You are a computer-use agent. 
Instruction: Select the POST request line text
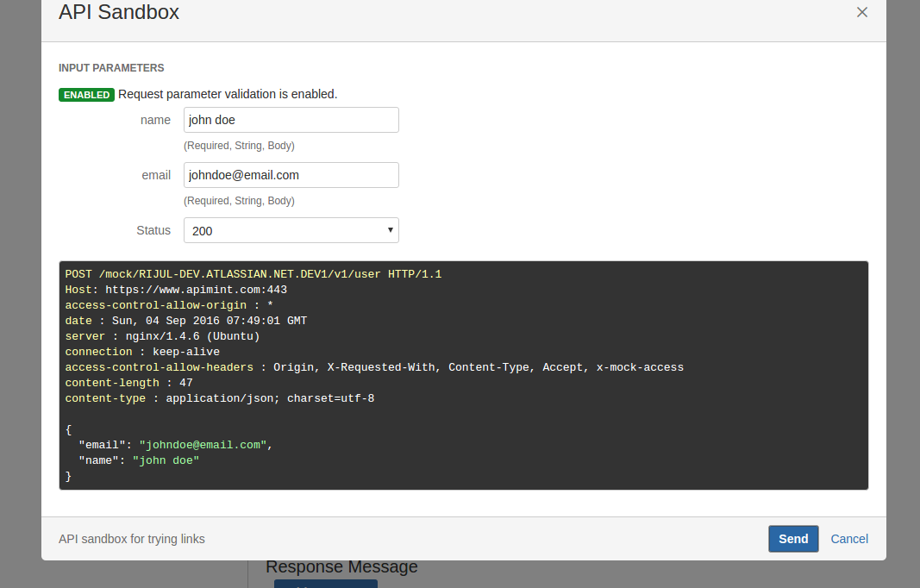tap(253, 274)
